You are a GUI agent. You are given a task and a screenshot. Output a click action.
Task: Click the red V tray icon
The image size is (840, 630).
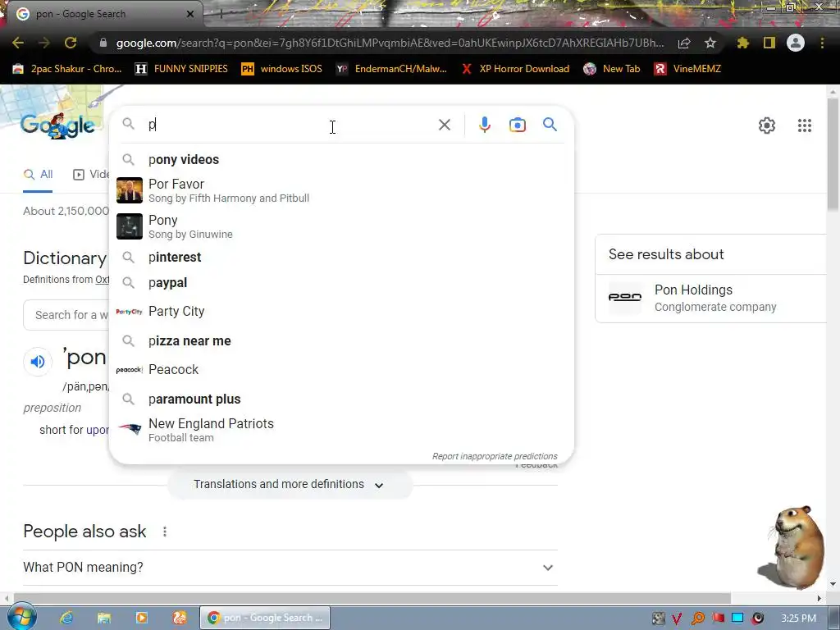coord(677,619)
